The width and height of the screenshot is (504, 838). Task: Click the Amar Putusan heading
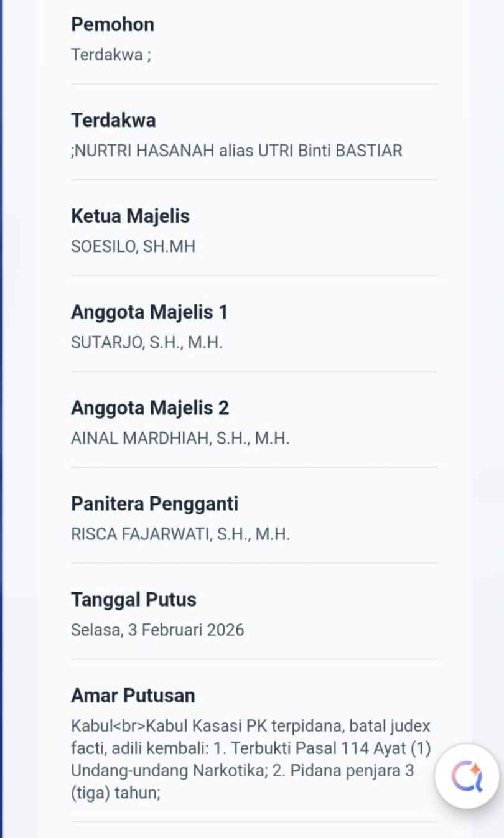tap(133, 695)
